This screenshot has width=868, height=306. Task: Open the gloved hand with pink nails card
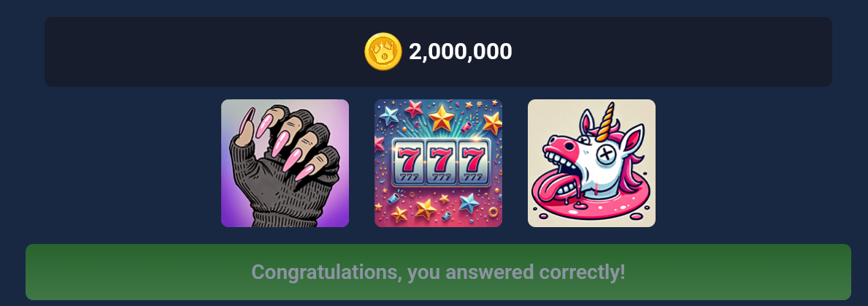[285, 164]
